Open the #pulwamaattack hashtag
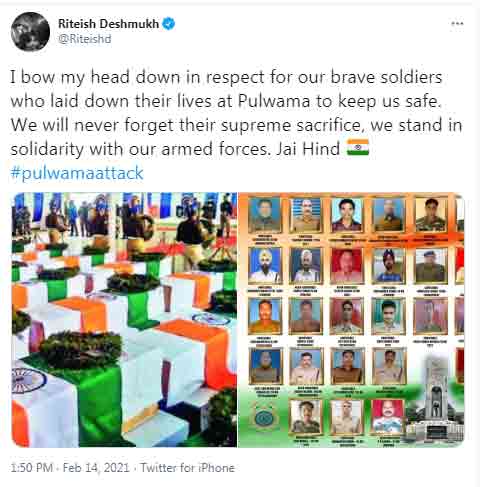The image size is (482, 487). point(77,173)
